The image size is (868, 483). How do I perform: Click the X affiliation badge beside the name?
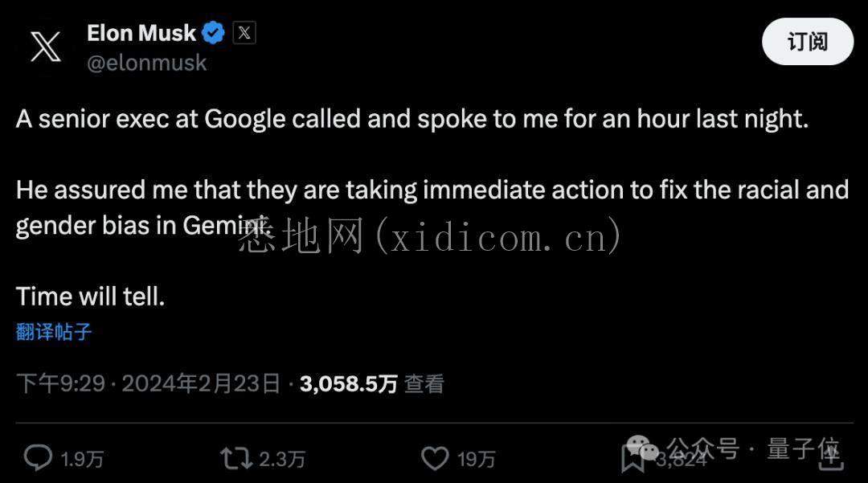click(244, 33)
